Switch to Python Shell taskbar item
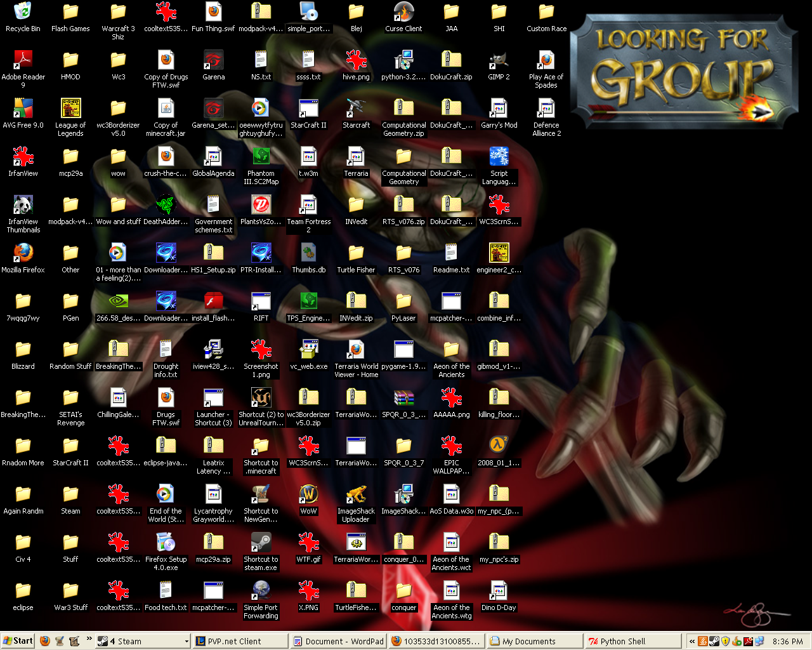Image resolution: width=812 pixels, height=650 pixels. tap(632, 641)
